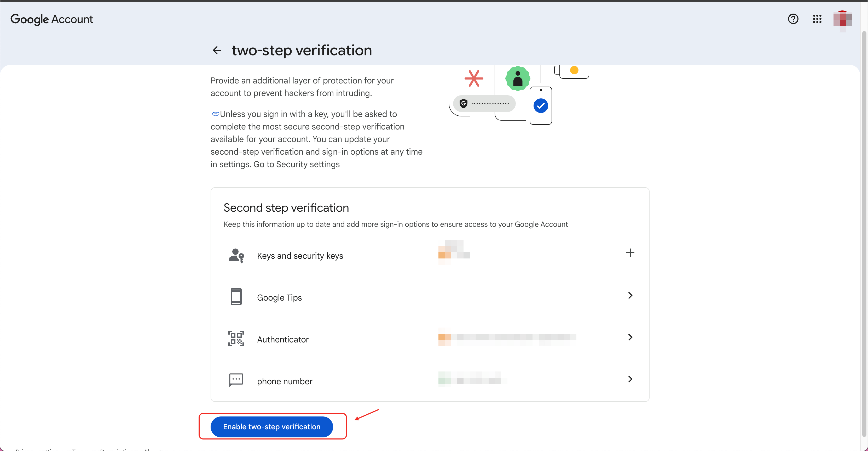The height and width of the screenshot is (451, 868).
Task: Expand the Google Tips row chevron
Action: click(x=630, y=295)
